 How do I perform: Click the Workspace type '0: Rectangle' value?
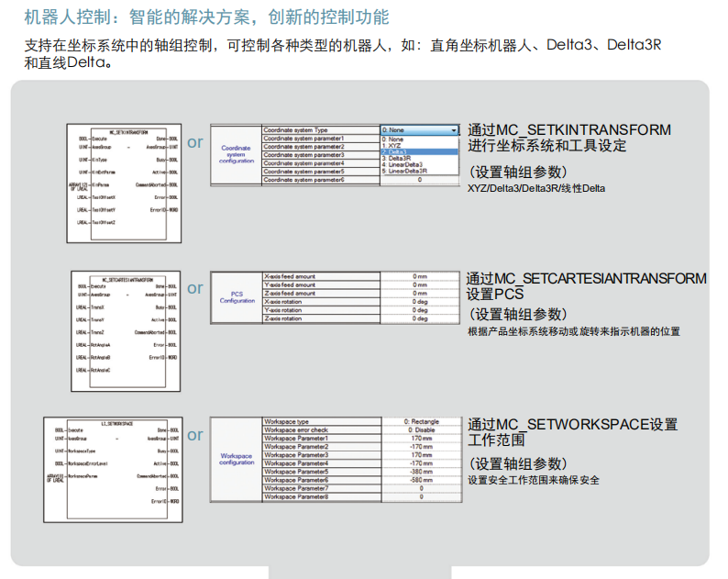click(420, 421)
